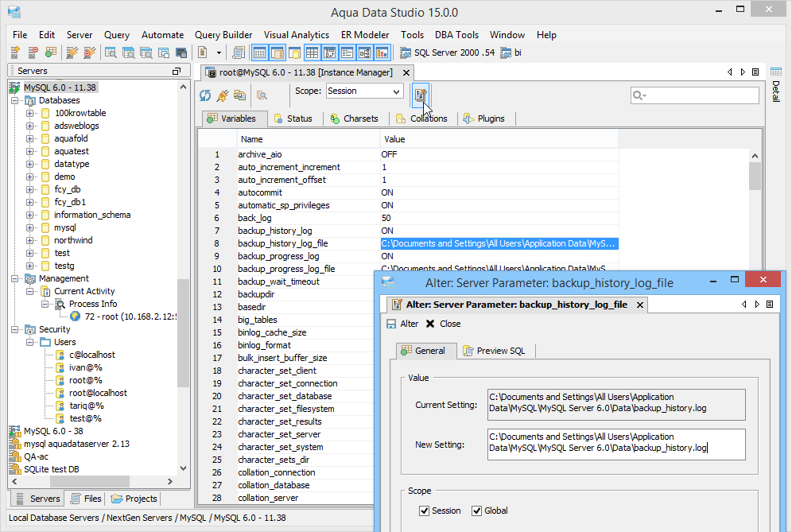Switch to the Charsets tab
This screenshot has height=532, width=792.
click(x=354, y=118)
